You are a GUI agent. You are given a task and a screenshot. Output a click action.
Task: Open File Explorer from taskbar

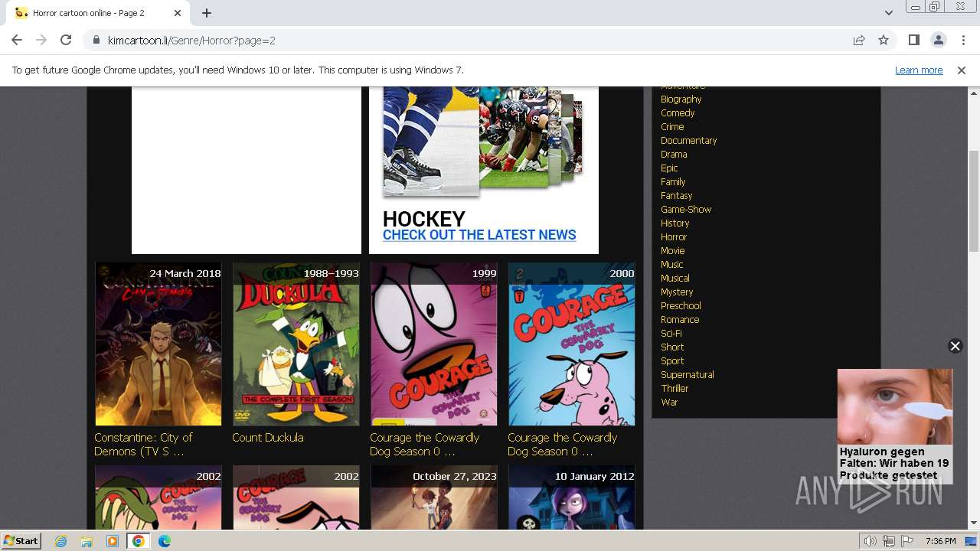point(87,541)
